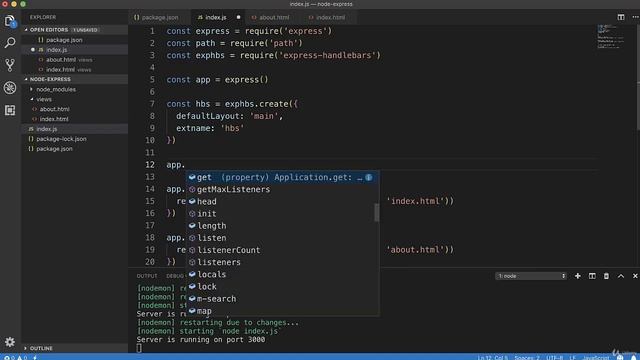Open the Source Control view icon
This screenshot has width=640, height=360.
point(10,65)
